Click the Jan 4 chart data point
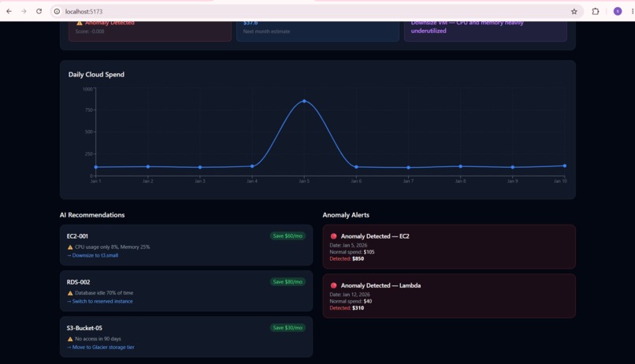 252,166
